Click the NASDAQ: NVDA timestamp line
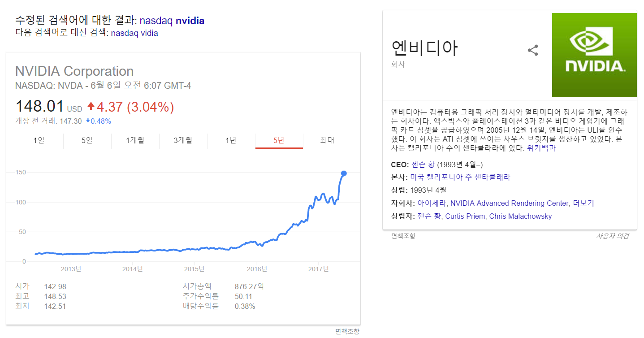The height and width of the screenshot is (338, 644). 103,85
